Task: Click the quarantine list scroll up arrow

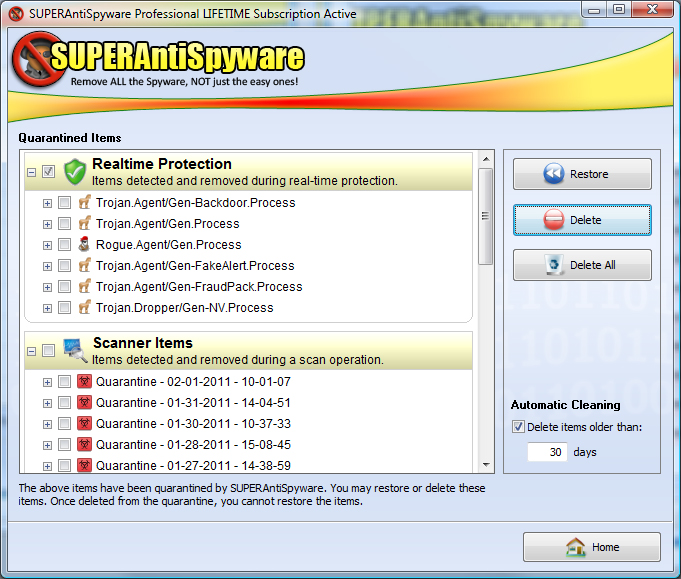Action: click(486, 159)
